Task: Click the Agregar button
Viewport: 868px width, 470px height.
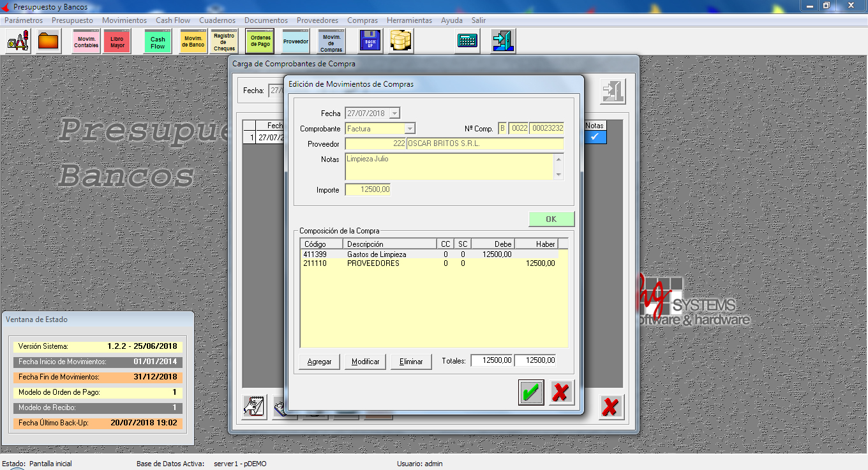Action: coord(319,362)
